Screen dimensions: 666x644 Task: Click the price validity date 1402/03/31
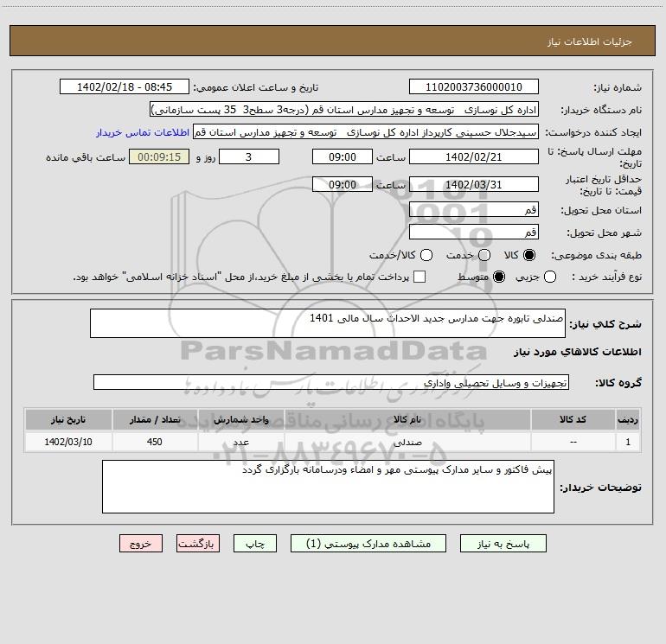[x=474, y=185]
